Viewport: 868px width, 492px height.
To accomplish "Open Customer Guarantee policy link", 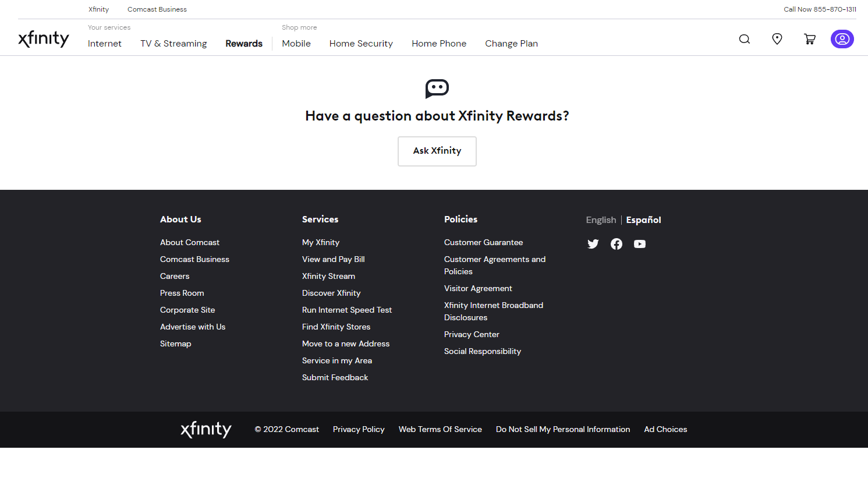I will [x=483, y=243].
